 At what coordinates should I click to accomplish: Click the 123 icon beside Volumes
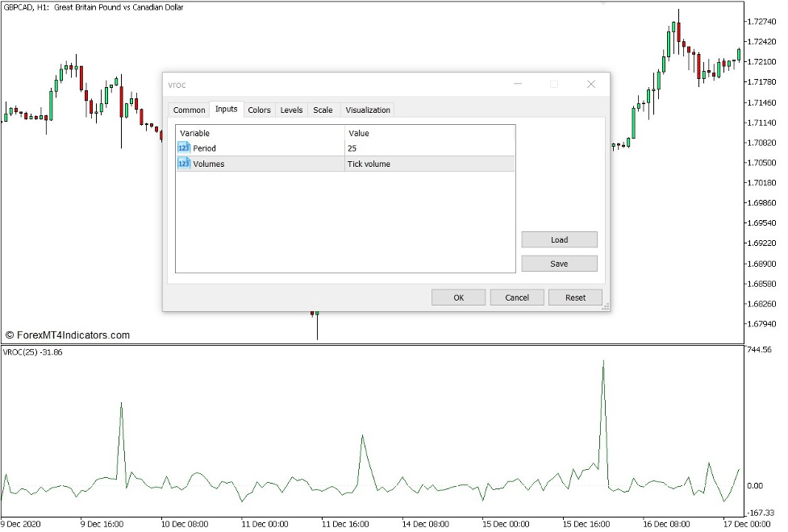[x=183, y=164]
